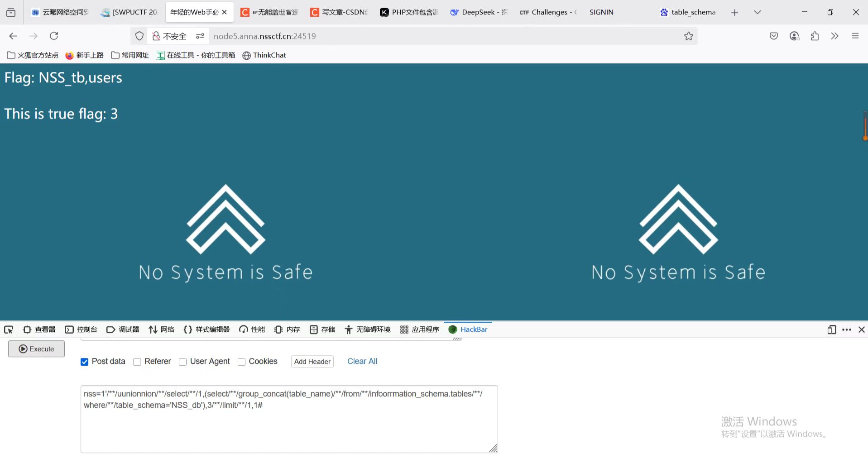Reload the current page
Viewport: 868px width, 458px height.
pos(54,36)
